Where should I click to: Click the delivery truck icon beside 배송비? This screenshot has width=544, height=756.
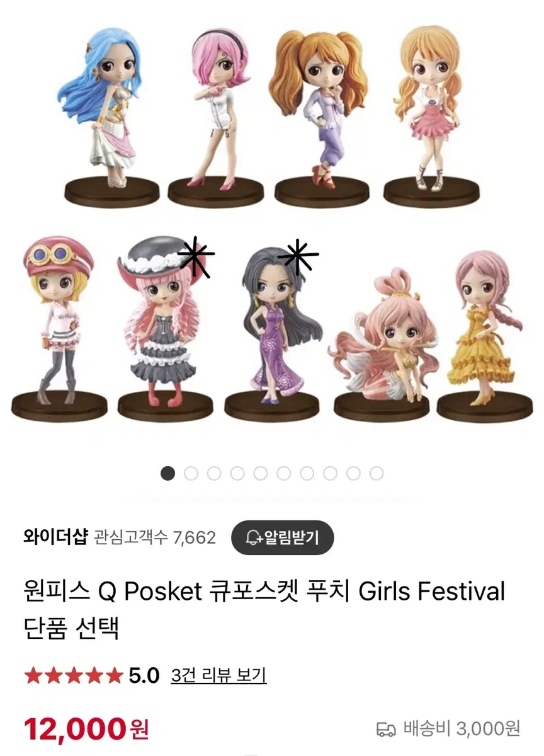tap(385, 730)
